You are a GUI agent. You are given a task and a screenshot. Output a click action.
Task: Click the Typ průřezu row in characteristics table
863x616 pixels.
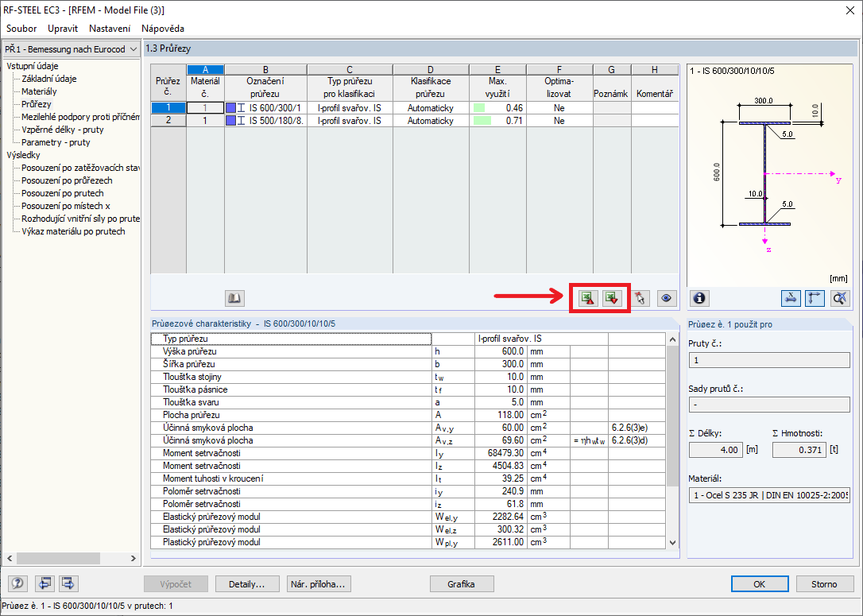pyautogui.click(x=408, y=339)
